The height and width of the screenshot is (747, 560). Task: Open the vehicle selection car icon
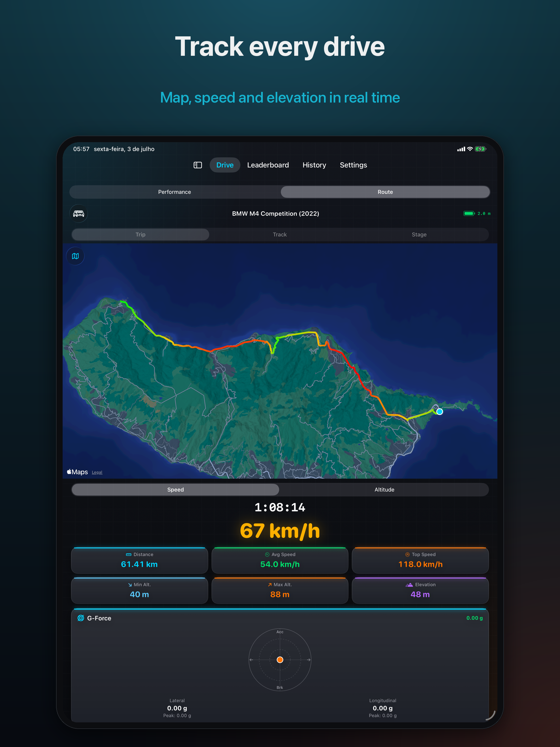79,214
